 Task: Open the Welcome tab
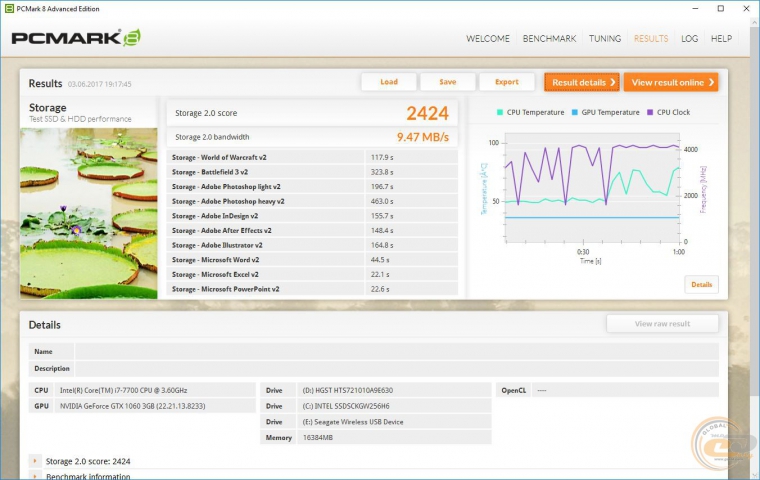(488, 38)
